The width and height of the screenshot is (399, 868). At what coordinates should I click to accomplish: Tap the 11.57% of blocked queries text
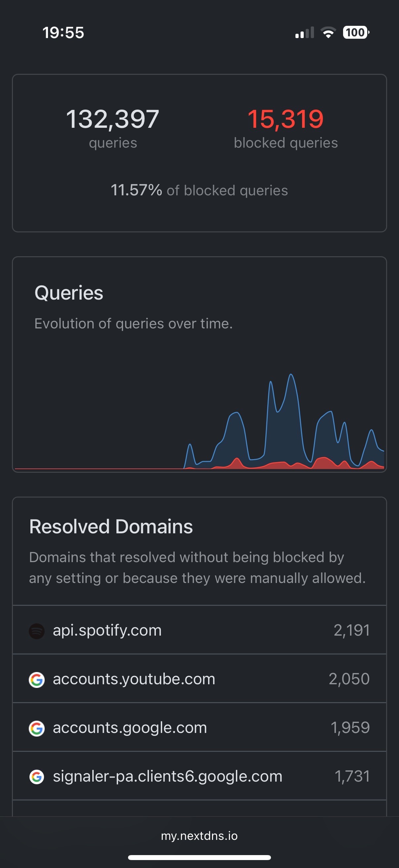(199, 190)
